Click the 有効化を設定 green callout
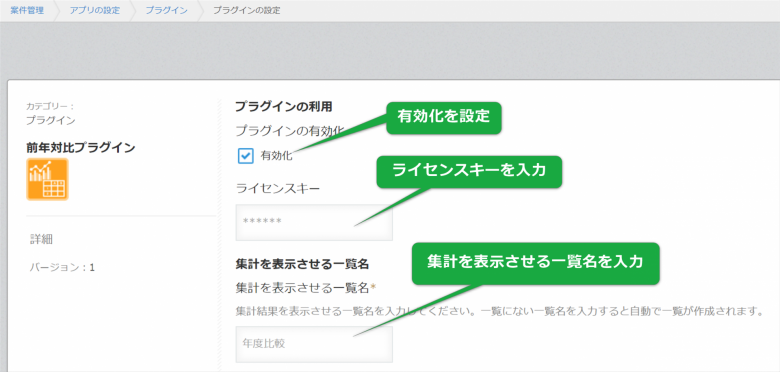The width and height of the screenshot is (780, 372). tap(444, 118)
